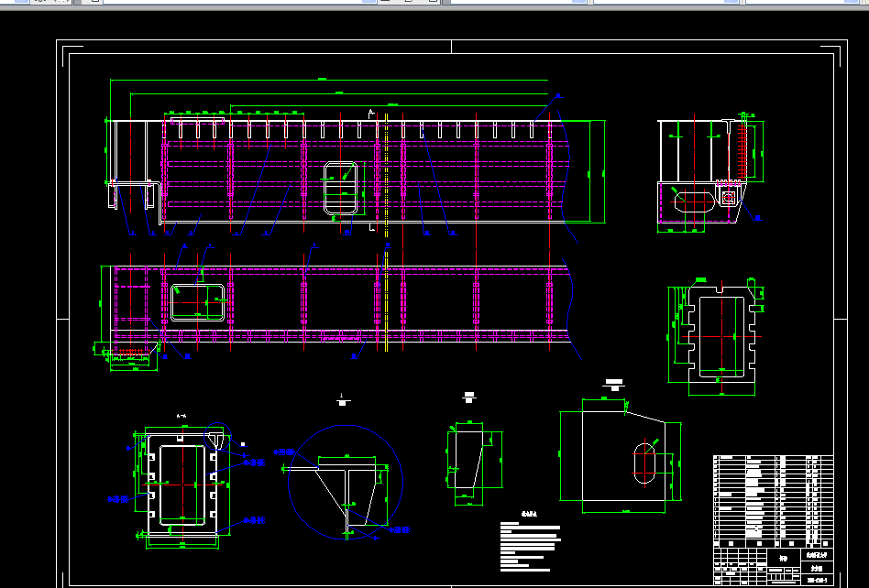This screenshot has height=588, width=869.
Task: Click the A-A section view label
Action: click(x=181, y=416)
